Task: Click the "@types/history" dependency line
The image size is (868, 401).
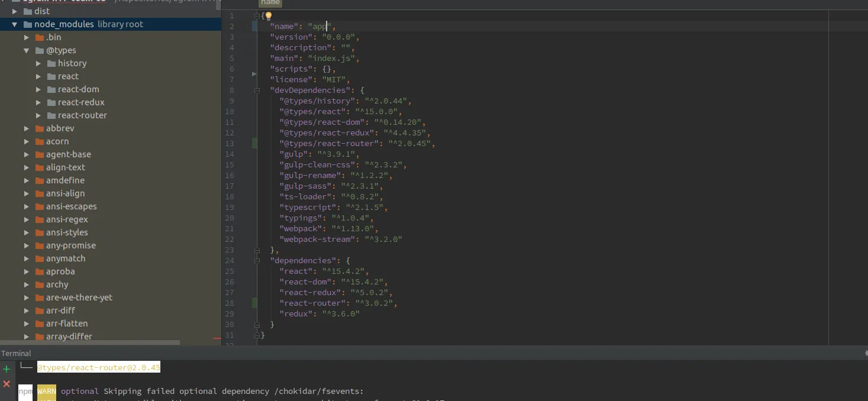Action: coord(346,101)
